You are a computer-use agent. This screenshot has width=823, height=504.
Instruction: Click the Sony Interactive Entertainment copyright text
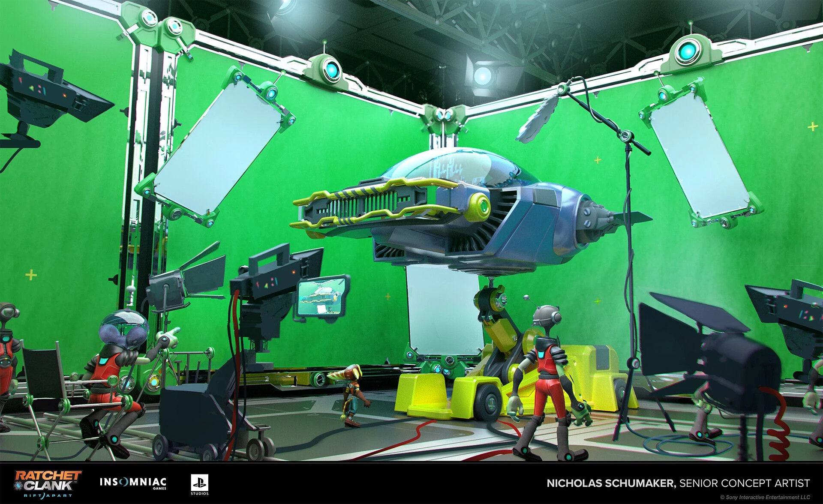(x=765, y=497)
